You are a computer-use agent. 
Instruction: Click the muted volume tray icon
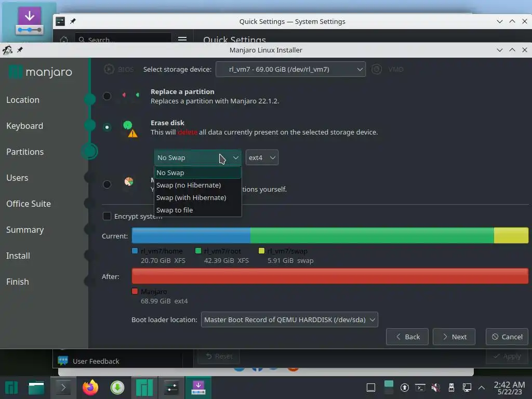(436, 388)
